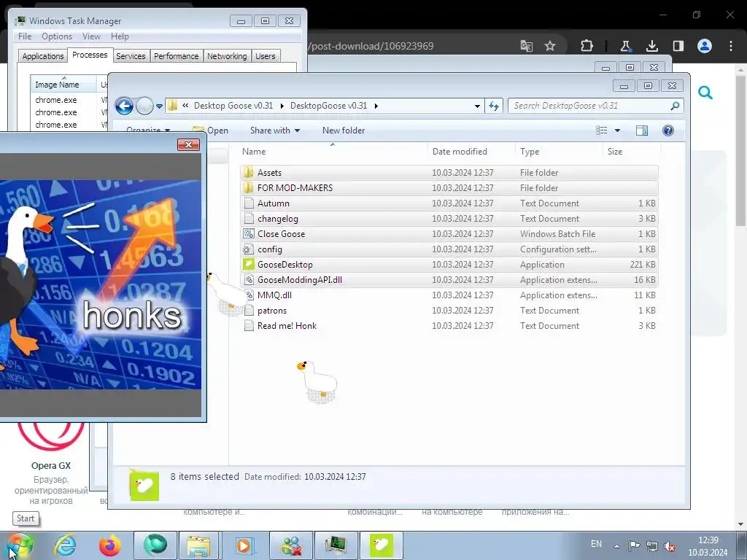Select the FOR MOD-MAKERS folder
Screen dimensions: 747x560
coord(449,188)
